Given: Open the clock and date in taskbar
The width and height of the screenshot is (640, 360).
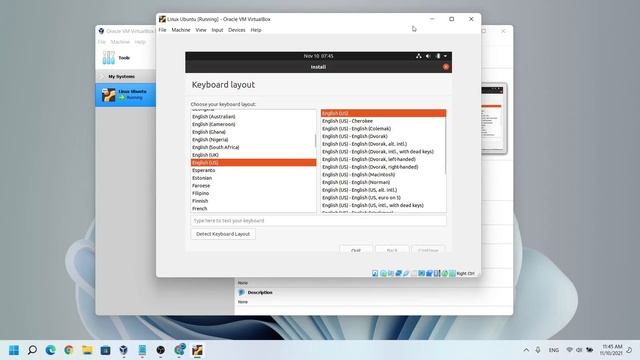Looking at the screenshot, I should click(x=611, y=350).
